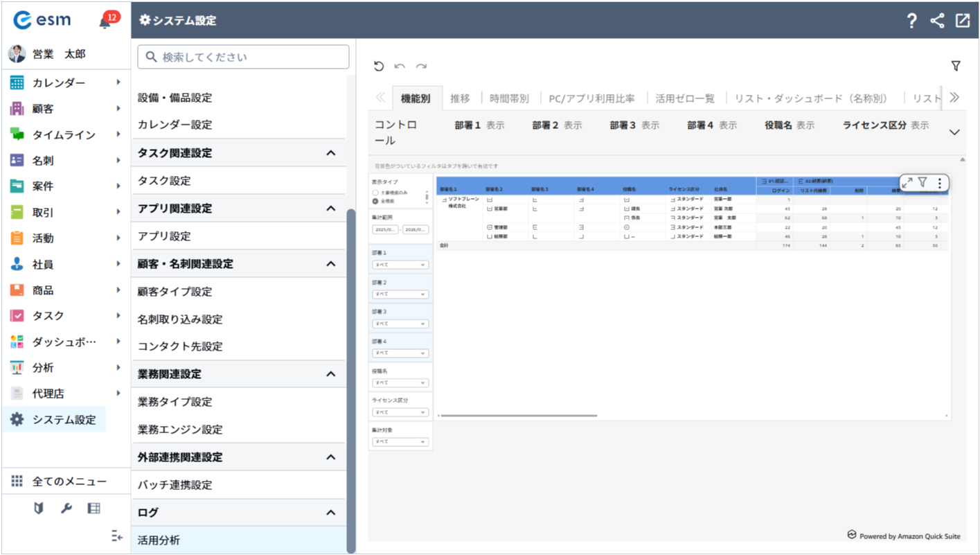Click the settings search input field
980x555 pixels.
pos(243,57)
